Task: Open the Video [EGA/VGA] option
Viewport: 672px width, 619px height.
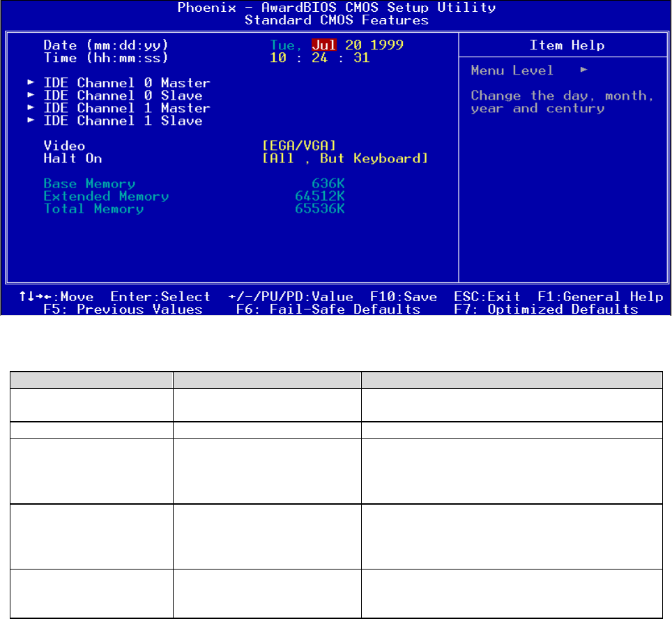Action: point(299,146)
